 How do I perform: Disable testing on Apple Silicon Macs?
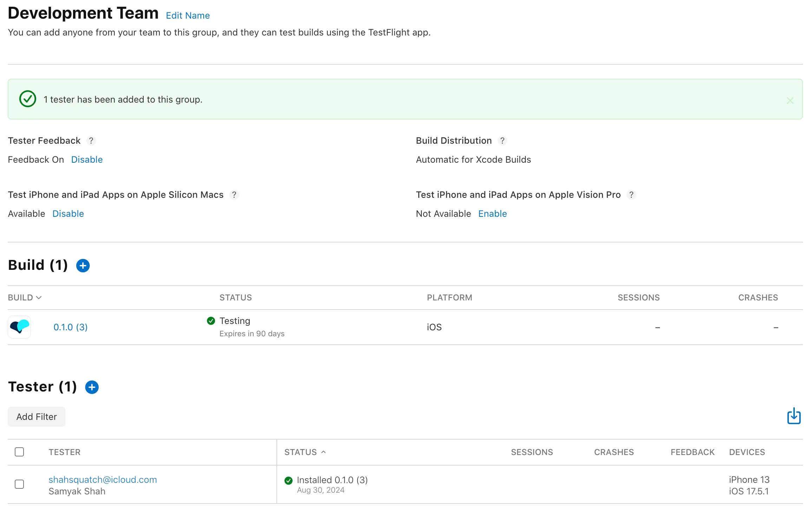pyautogui.click(x=68, y=214)
